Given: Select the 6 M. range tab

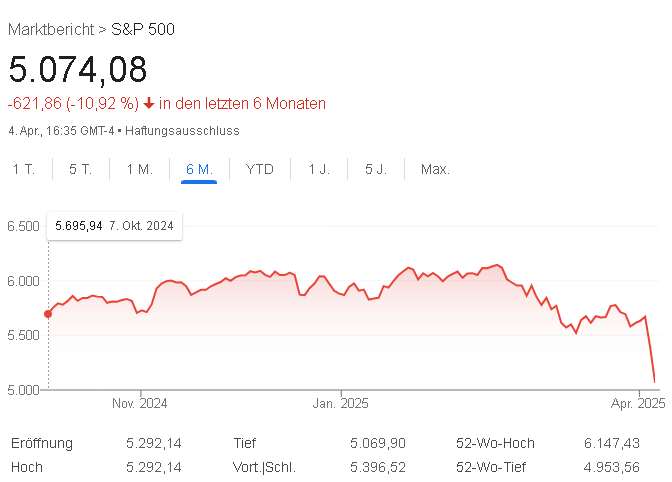Looking at the screenshot, I should (x=199, y=169).
